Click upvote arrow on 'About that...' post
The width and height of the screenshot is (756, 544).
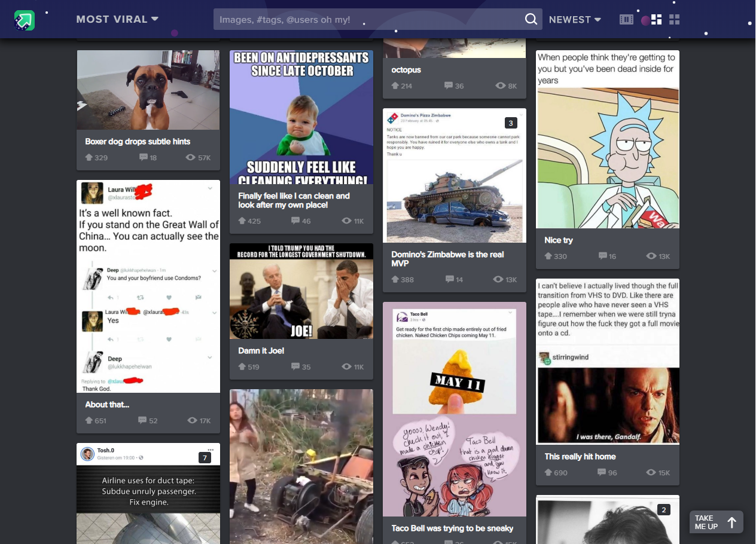(89, 420)
